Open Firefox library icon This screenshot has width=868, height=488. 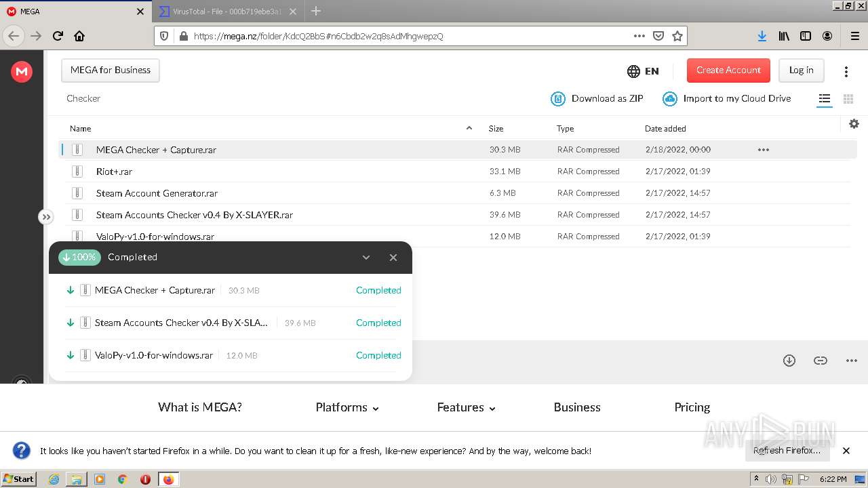tap(784, 36)
